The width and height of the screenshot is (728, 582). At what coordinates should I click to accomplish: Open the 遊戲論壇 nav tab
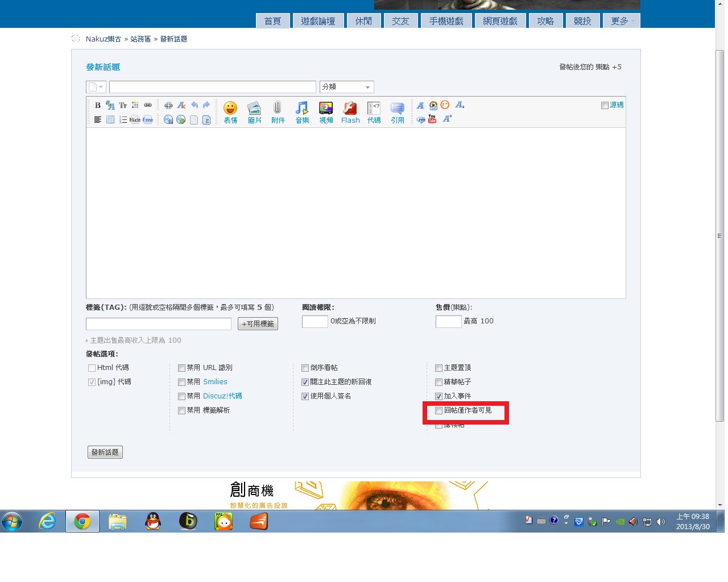[x=318, y=21]
